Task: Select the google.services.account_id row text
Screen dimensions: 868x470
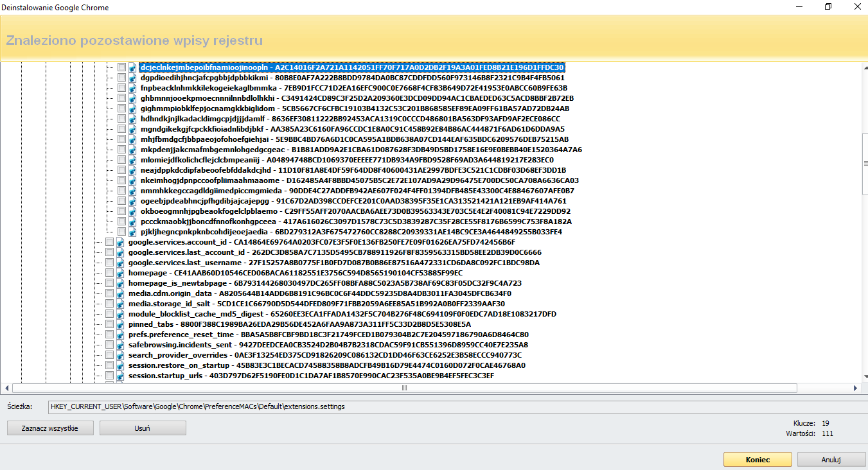Action: pos(322,242)
